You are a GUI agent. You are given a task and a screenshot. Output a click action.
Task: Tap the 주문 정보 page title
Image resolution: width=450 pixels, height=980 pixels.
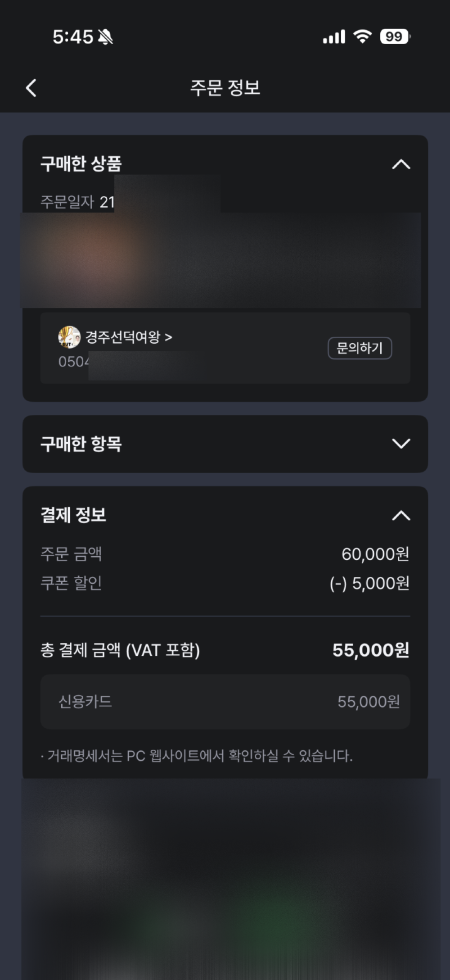tap(225, 88)
